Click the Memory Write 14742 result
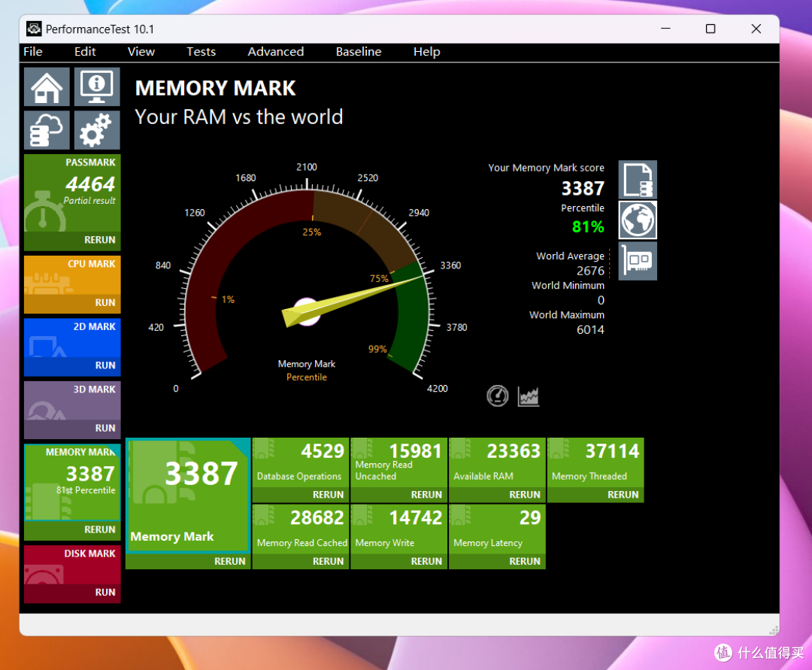This screenshot has height=670, width=812. [x=398, y=529]
